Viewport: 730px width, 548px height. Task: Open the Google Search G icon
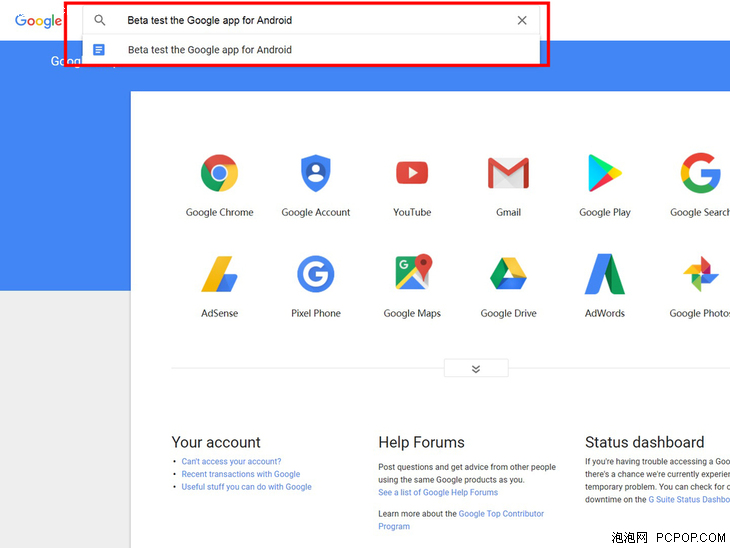(701, 173)
